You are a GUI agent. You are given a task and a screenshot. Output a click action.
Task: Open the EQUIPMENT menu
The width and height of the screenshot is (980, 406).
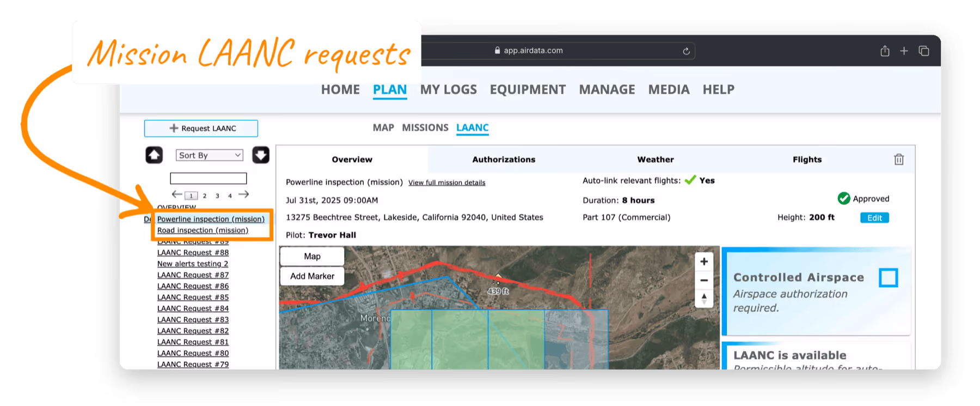[528, 89]
